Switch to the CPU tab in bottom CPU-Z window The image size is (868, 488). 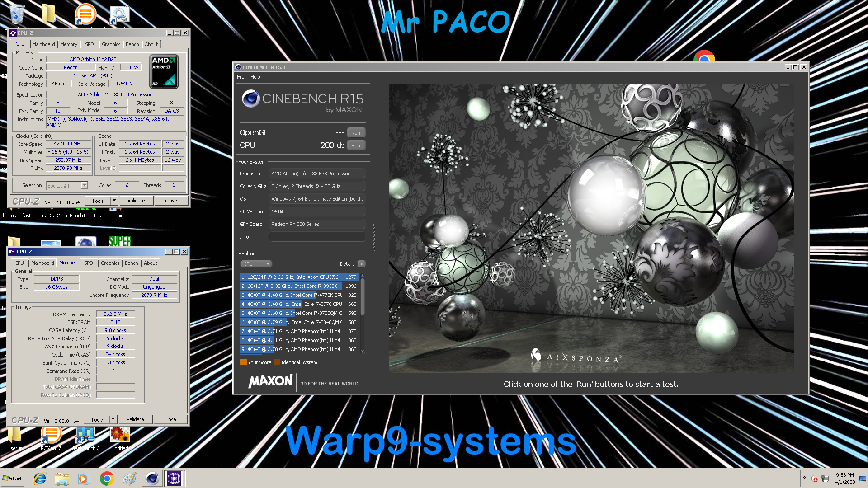19,263
